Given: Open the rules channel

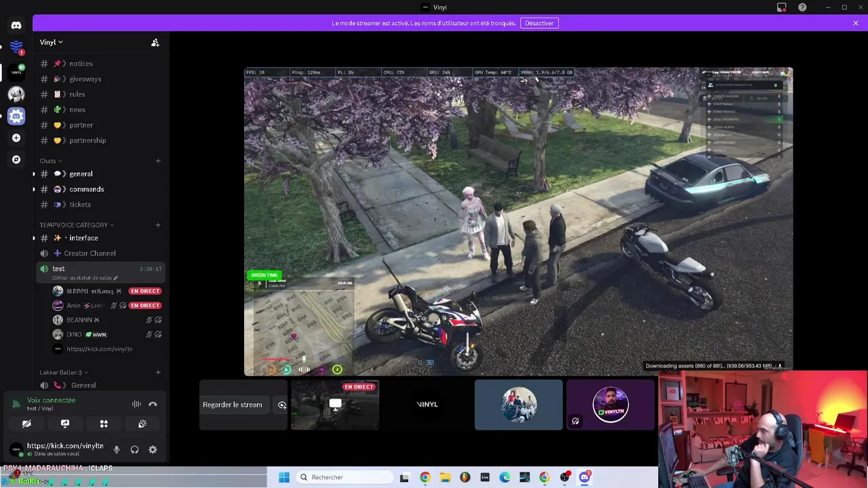Looking at the screenshot, I should pos(99,94).
